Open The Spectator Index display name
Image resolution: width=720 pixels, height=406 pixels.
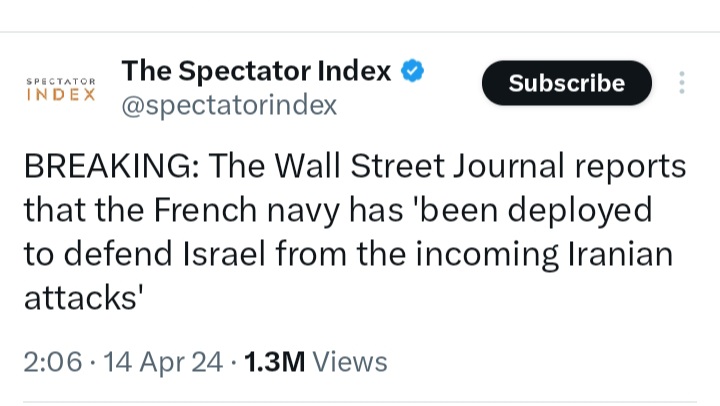tap(256, 71)
